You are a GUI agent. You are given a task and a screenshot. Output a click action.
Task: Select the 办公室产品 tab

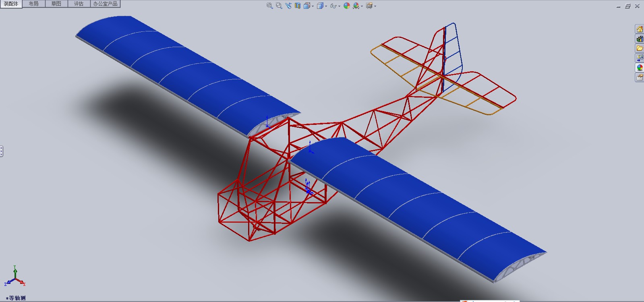click(x=105, y=4)
